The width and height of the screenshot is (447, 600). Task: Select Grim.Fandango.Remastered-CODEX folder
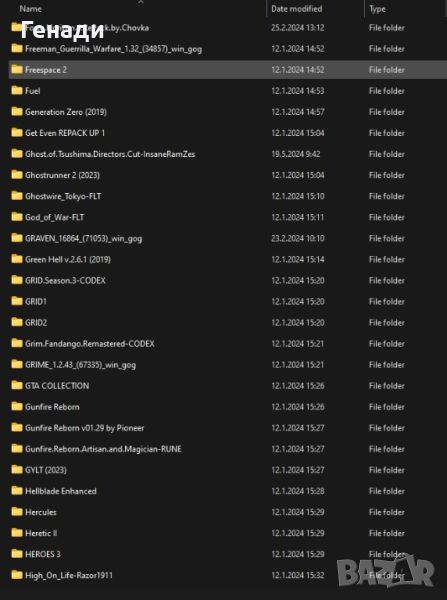click(x=90, y=343)
